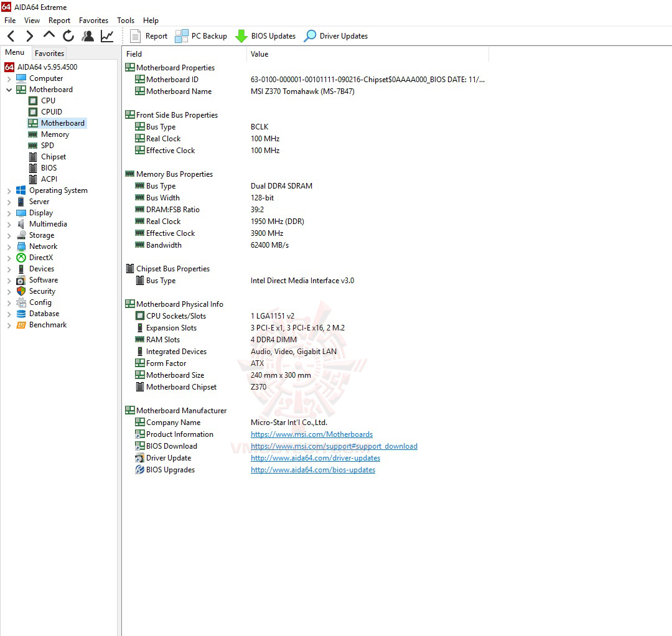Select CPU in the sidebar tree
Viewport: 672px width, 636px height.
(48, 101)
